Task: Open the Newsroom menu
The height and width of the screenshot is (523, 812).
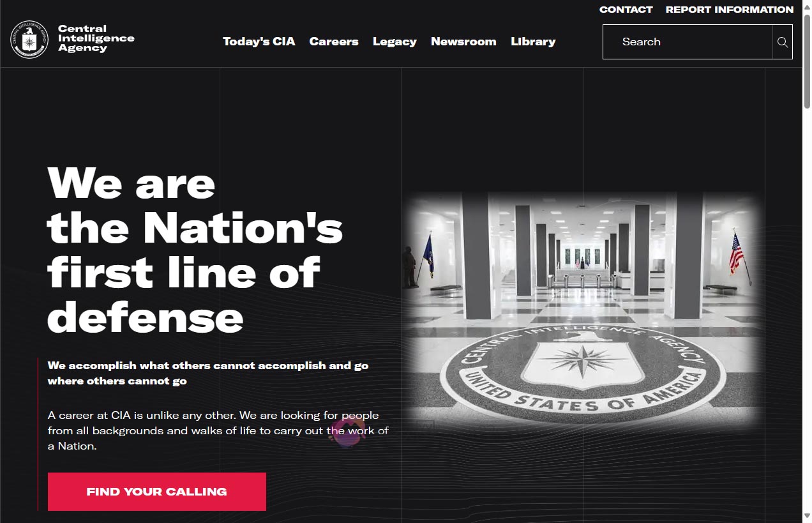Action: pyautogui.click(x=463, y=42)
